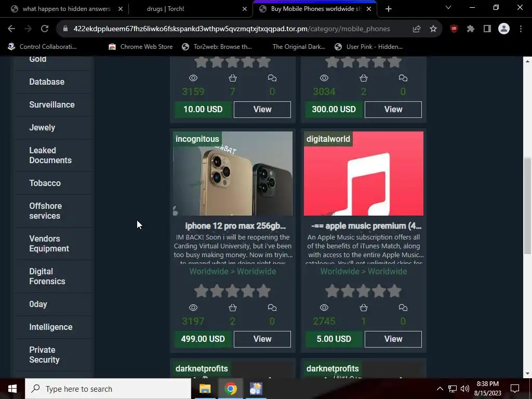Open the uBlock Origin extension icon
This screenshot has height=399, width=532.
click(x=454, y=29)
